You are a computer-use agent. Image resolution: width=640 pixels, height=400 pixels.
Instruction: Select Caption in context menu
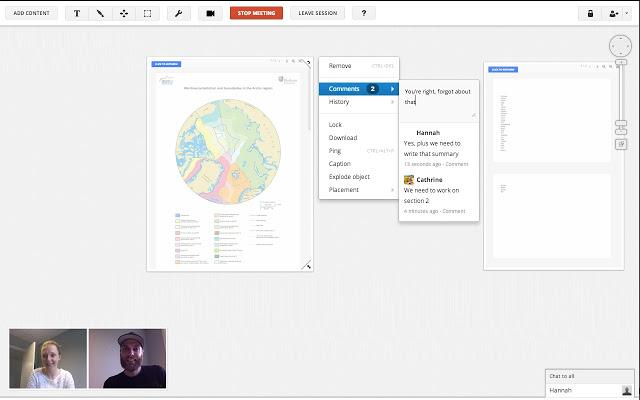(x=359, y=164)
